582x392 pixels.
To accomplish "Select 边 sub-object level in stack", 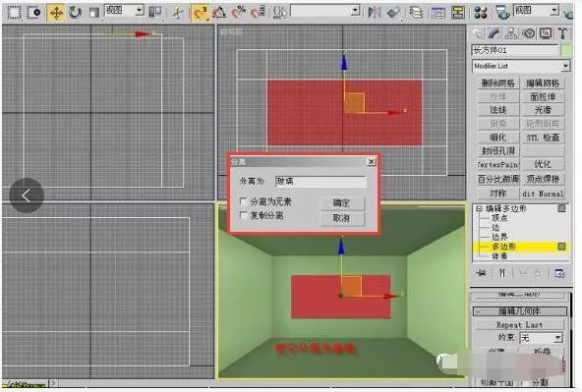I will tap(495, 227).
